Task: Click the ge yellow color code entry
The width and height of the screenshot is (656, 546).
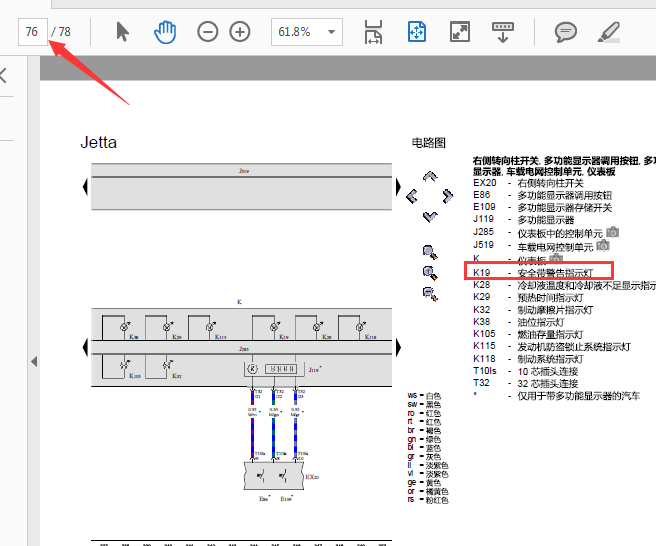Action: pos(424,482)
